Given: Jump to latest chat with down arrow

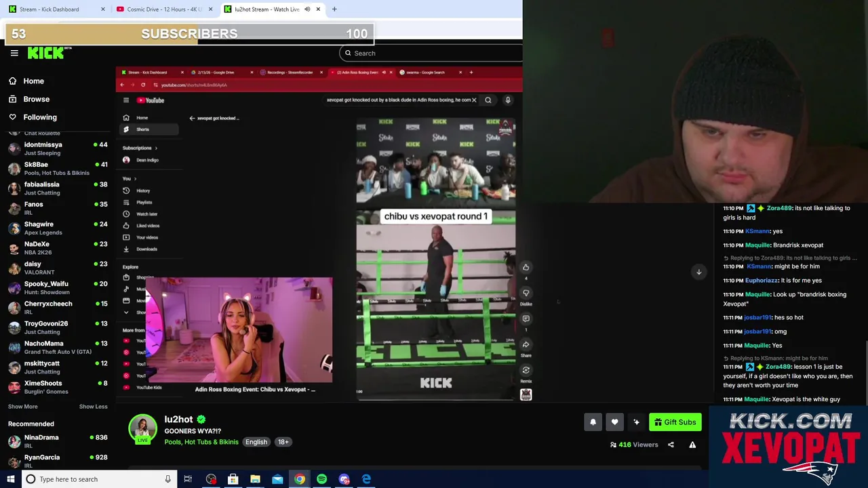Looking at the screenshot, I should (x=698, y=272).
